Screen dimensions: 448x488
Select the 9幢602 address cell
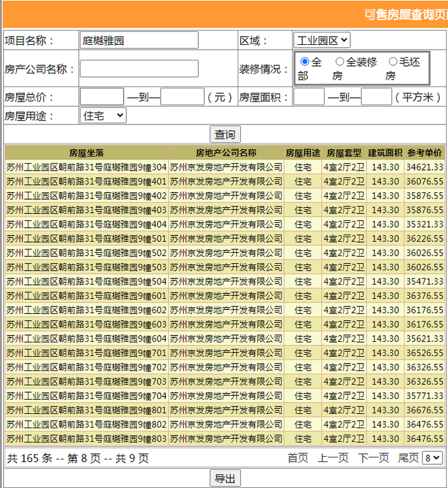[86, 310]
